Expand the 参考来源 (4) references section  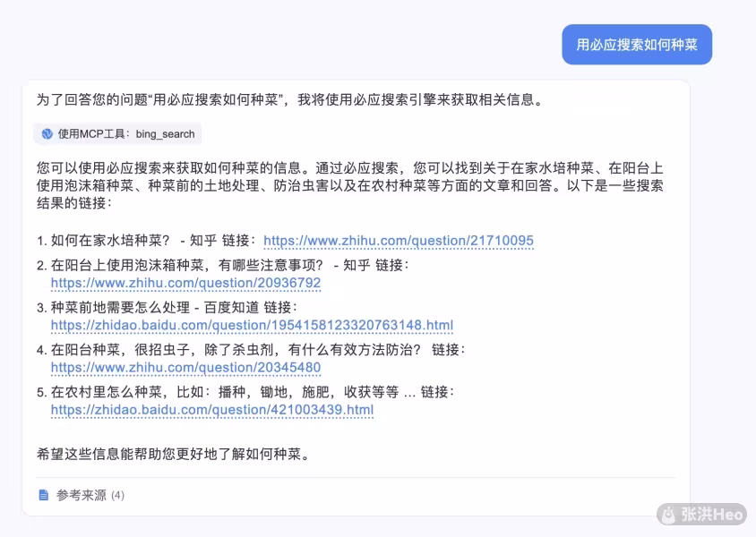click(81, 495)
